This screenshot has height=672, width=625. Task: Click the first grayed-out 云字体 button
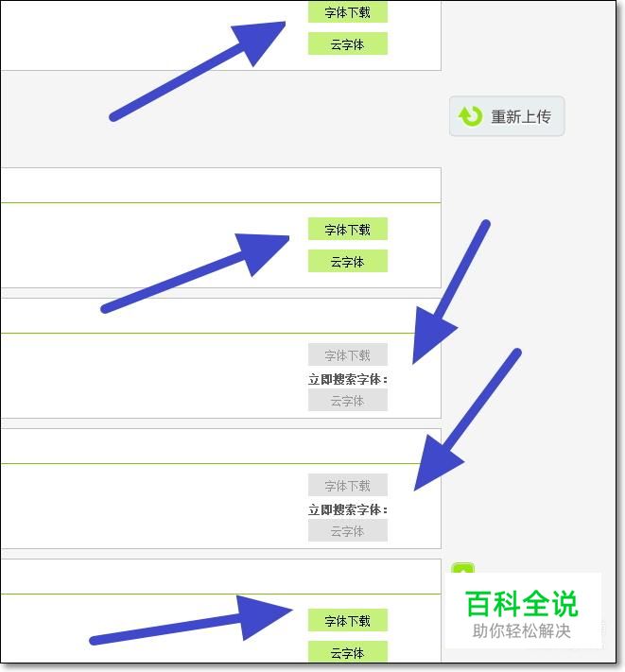348,401
